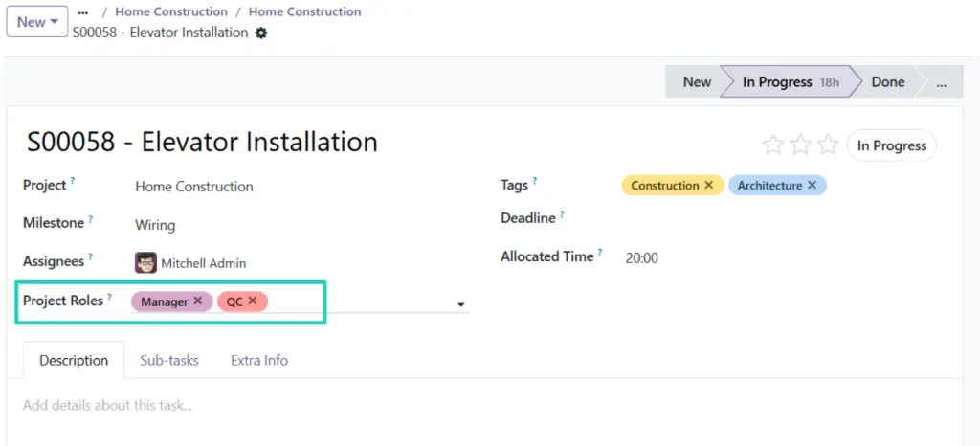Click the Project field value Home Construction
This screenshot has width=980, height=446.
(x=194, y=187)
